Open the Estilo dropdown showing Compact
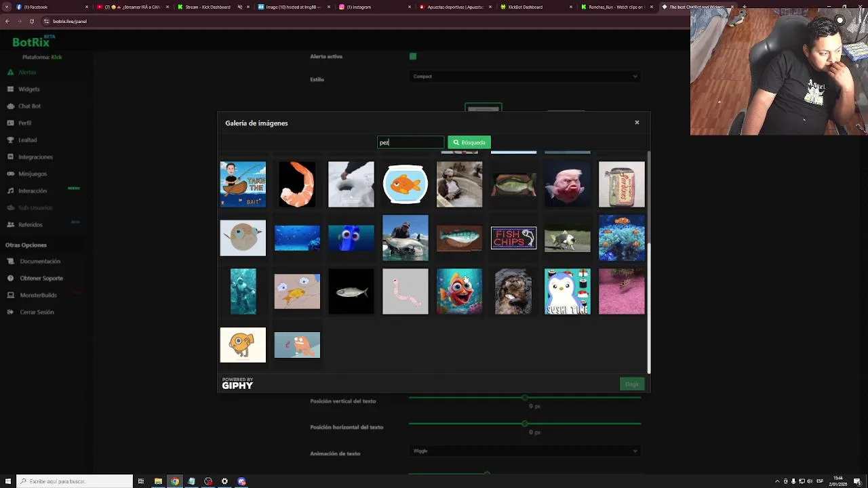868x488 pixels. pyautogui.click(x=524, y=77)
